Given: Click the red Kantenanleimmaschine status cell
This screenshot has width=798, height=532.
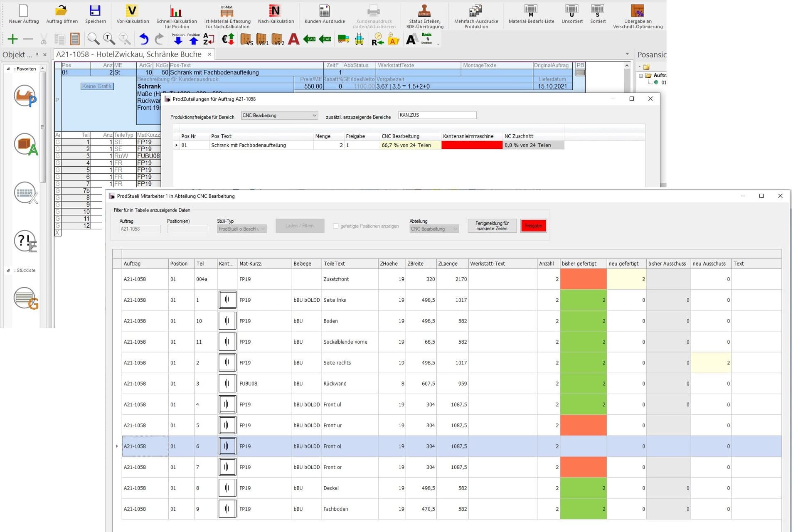Looking at the screenshot, I should click(471, 145).
